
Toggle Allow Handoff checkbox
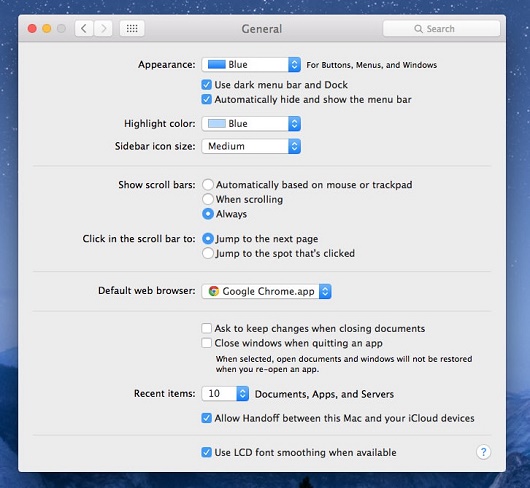[207, 418]
